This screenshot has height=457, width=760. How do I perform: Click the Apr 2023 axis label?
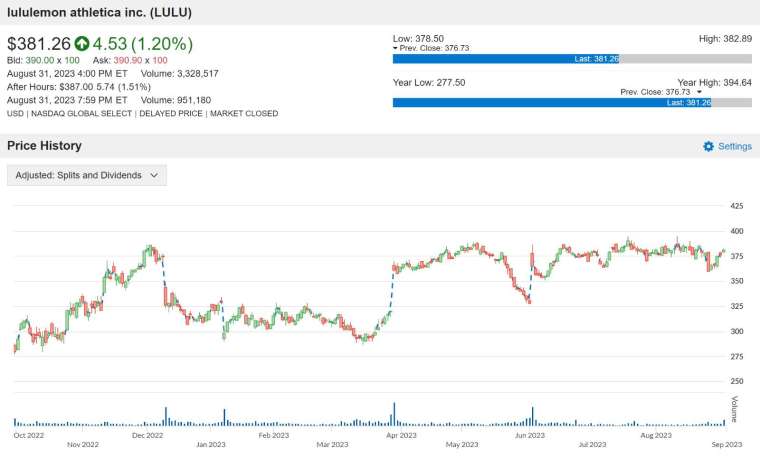point(401,435)
